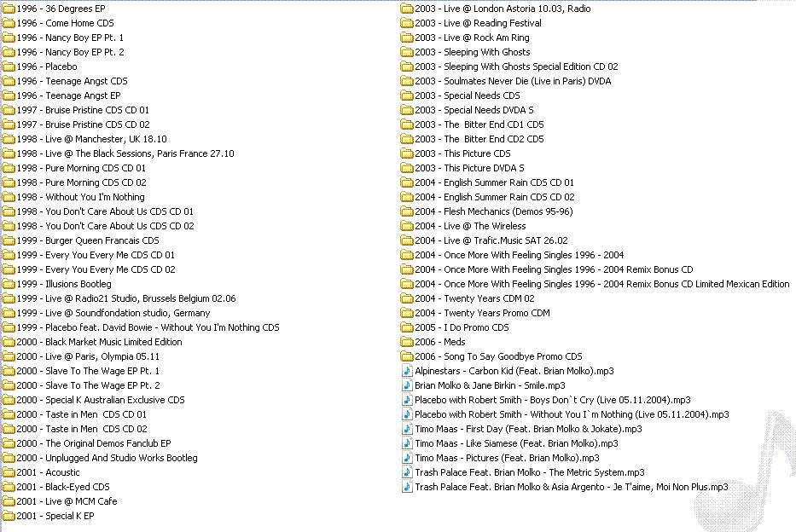The image size is (796, 532).
Task: Select '1996 - Nancy Boy EP Pt. 1' folder name
Action: pos(70,38)
